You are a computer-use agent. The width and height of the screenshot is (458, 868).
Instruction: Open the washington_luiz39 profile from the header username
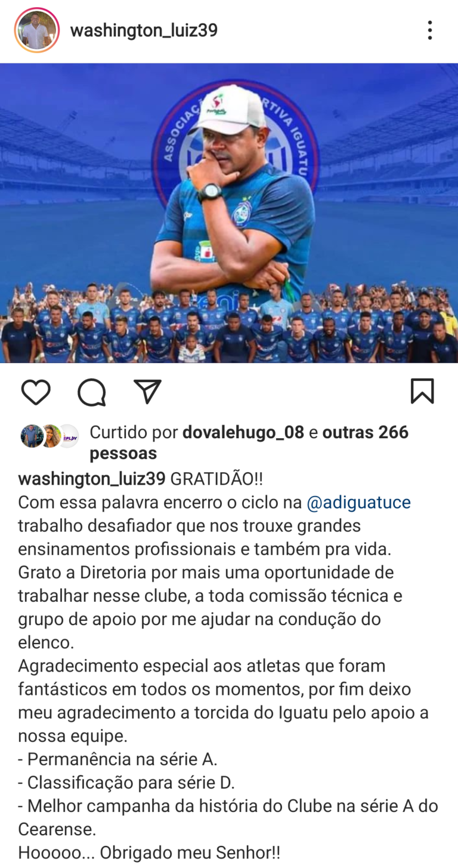144,30
